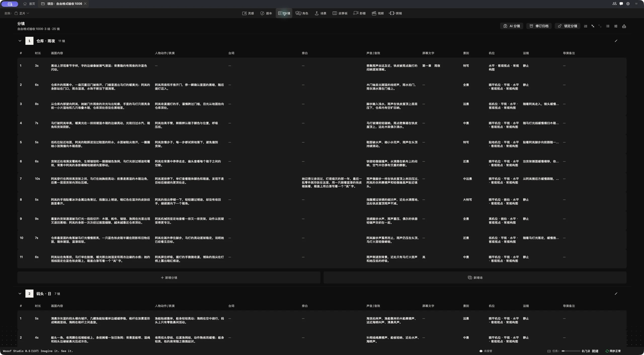Switch to the 角色 characters tab

tap(302, 13)
